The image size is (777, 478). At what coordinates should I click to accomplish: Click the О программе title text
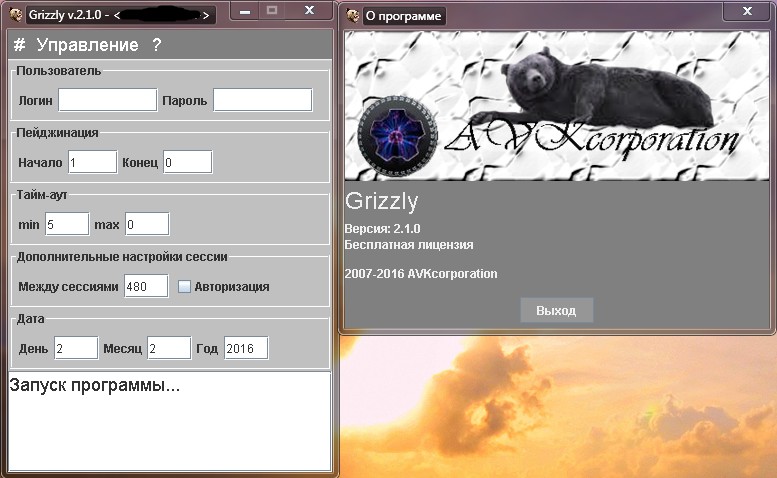coord(403,16)
